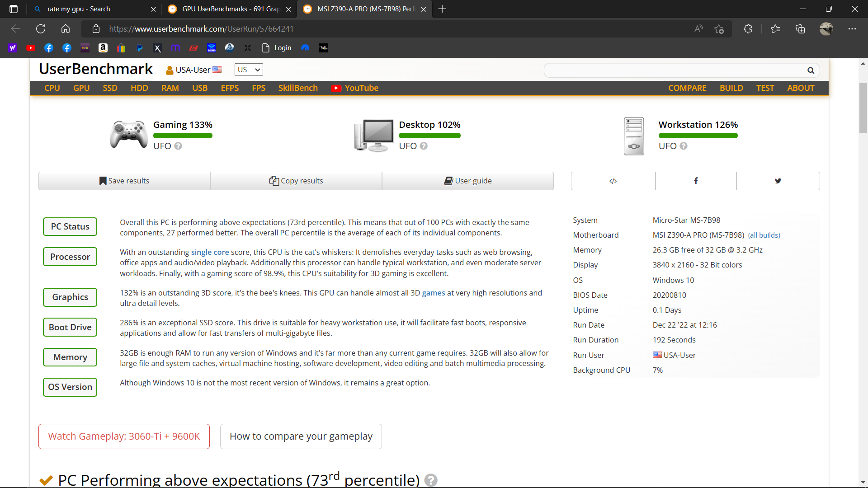Click the embed code share button
868x488 pixels.
[x=613, y=181]
